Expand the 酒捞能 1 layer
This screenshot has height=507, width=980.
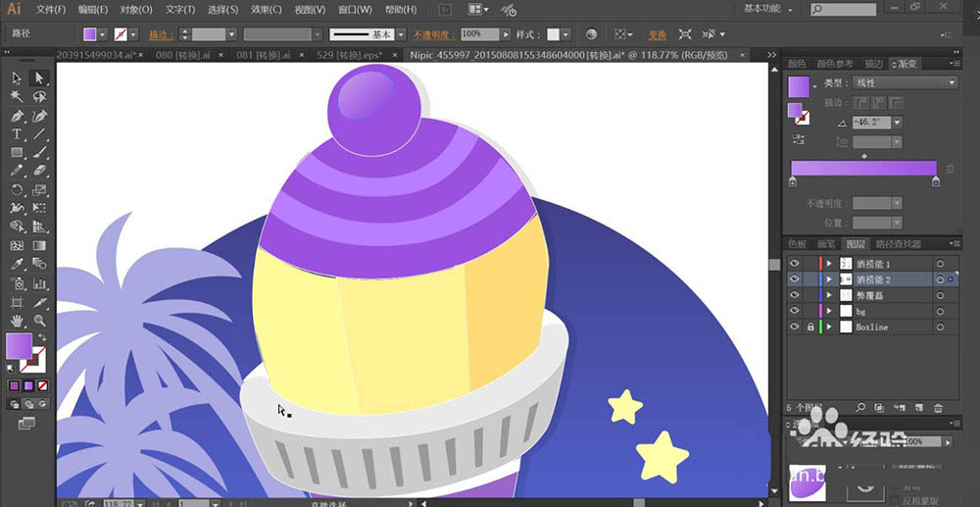[x=829, y=264]
